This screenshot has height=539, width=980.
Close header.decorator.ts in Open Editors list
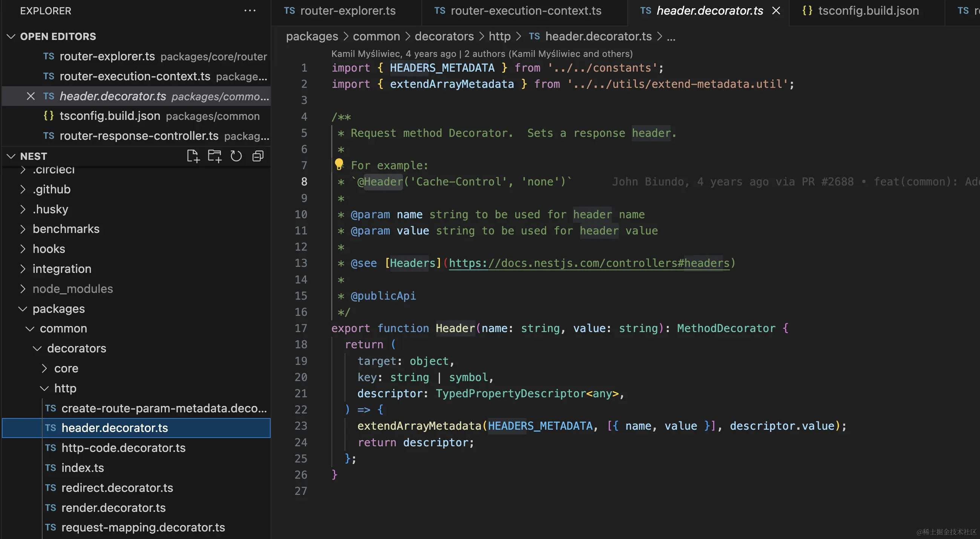click(x=31, y=96)
